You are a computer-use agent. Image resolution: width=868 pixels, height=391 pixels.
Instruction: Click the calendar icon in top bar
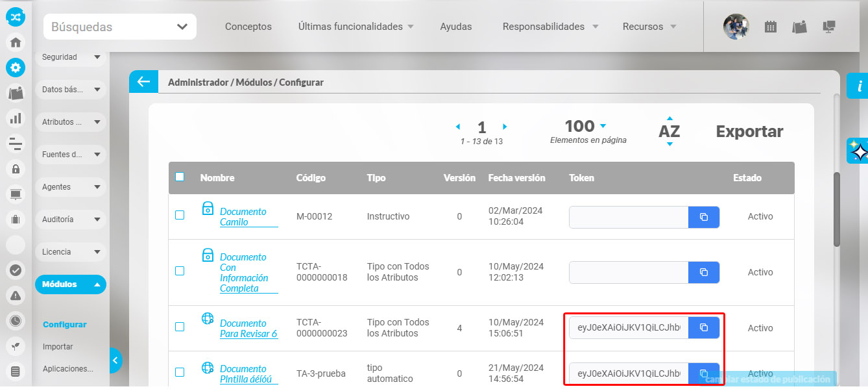[771, 27]
